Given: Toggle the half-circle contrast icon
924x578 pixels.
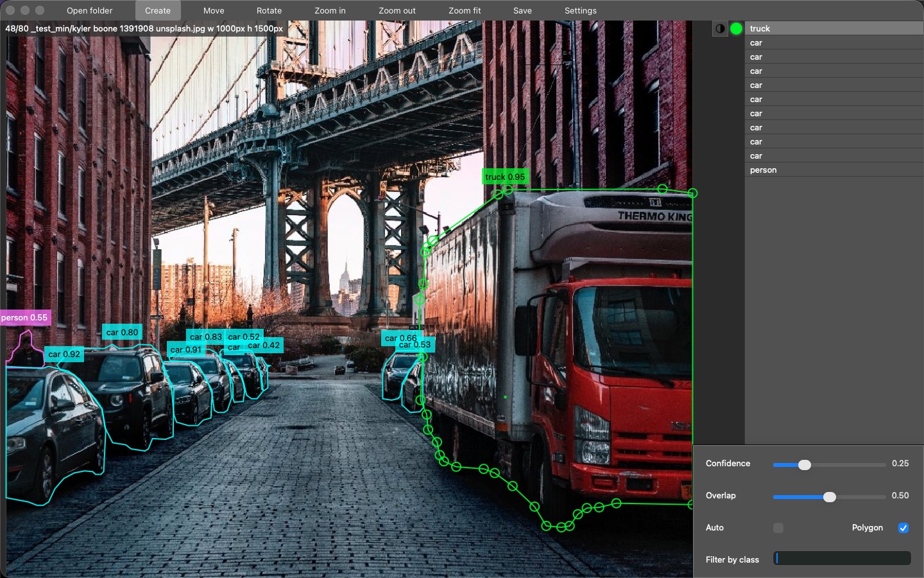Looking at the screenshot, I should click(x=720, y=28).
